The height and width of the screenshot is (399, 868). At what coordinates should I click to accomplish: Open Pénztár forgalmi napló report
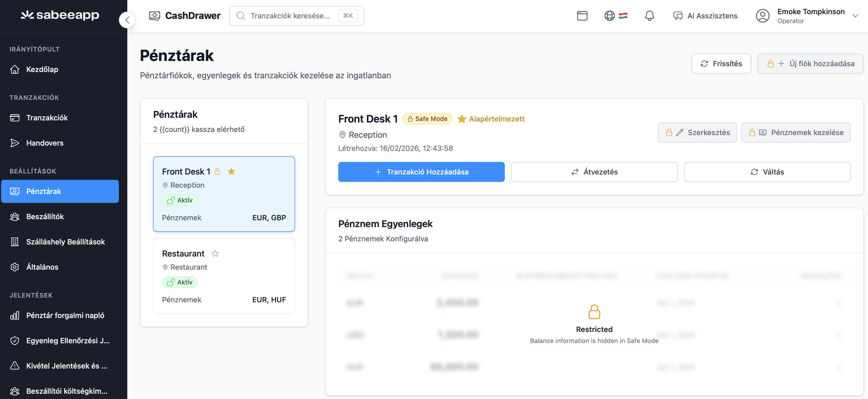tap(65, 315)
